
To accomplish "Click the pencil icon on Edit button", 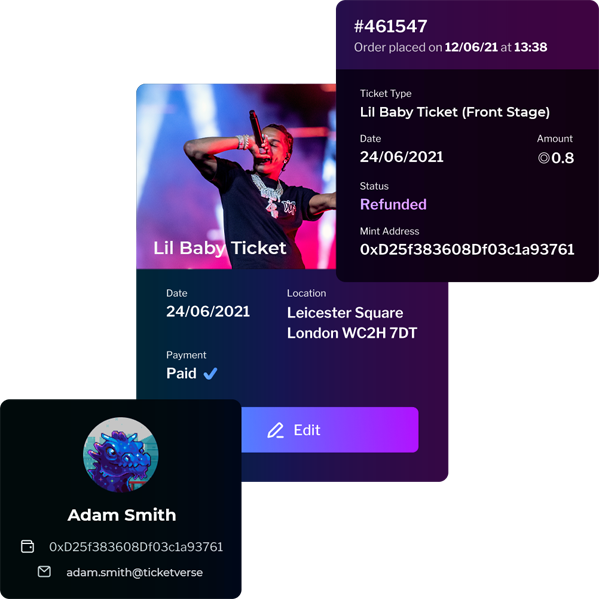I will tap(276, 430).
